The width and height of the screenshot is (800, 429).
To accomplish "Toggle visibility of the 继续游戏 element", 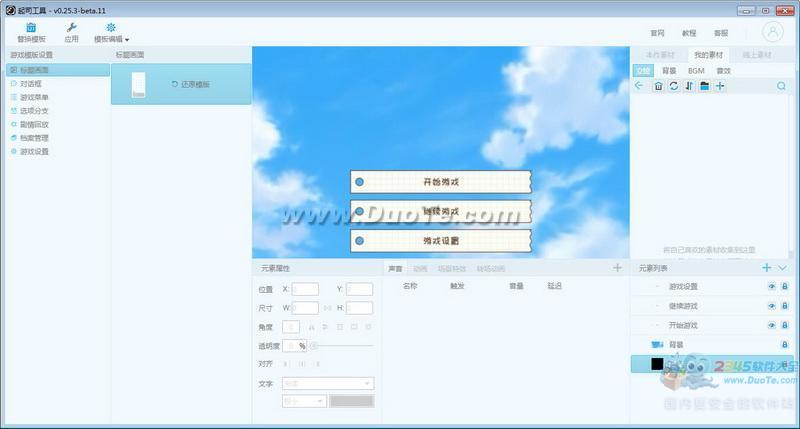I will pos(771,306).
